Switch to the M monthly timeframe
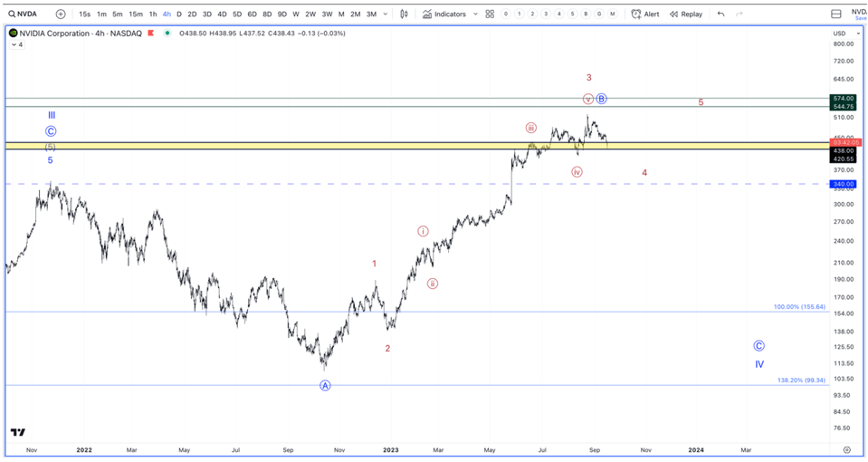Screen dimensions: 868x462 click(x=341, y=14)
